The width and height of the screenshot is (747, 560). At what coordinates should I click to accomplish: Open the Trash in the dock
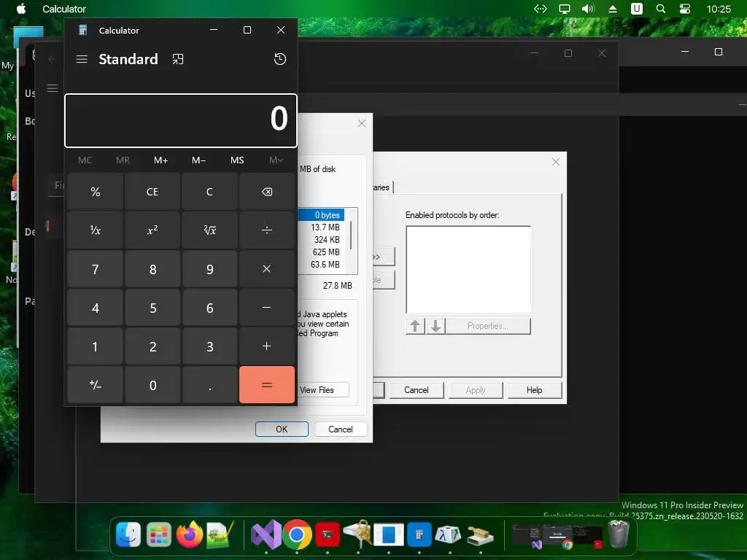point(619,534)
